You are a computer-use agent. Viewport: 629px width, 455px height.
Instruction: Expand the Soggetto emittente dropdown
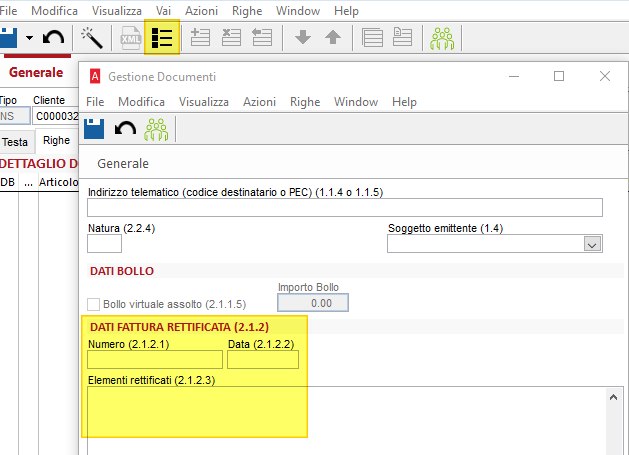tap(592, 244)
